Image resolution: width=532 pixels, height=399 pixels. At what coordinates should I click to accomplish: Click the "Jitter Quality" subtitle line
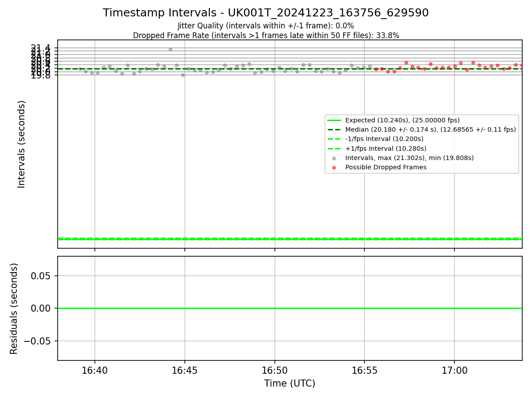click(x=266, y=26)
